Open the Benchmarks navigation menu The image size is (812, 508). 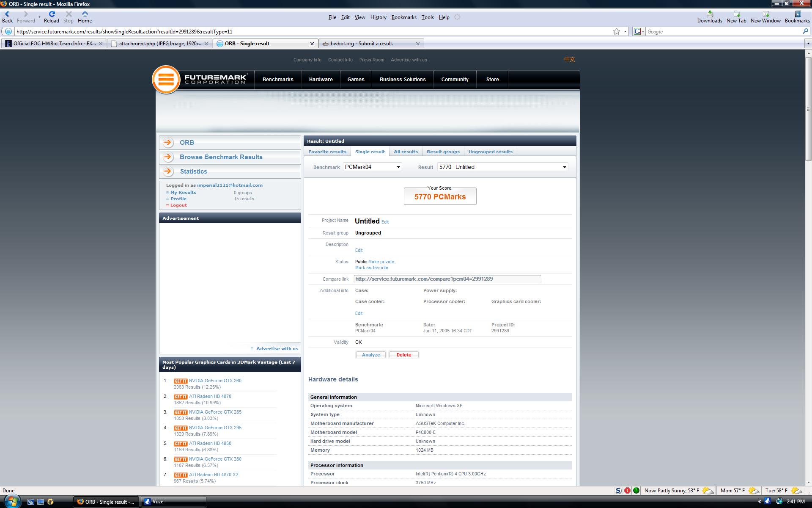pyautogui.click(x=278, y=80)
